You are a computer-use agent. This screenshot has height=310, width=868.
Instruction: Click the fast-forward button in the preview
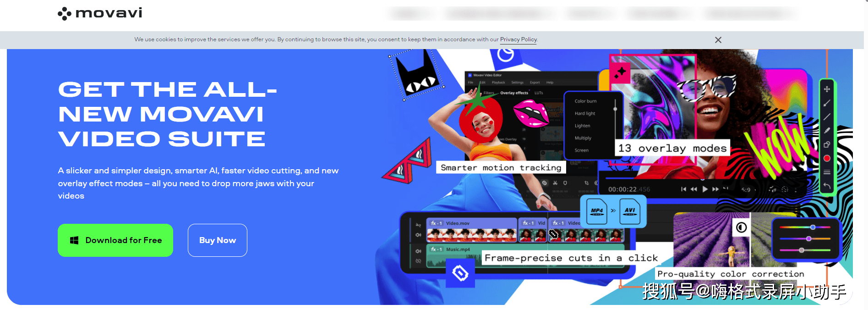pyautogui.click(x=715, y=189)
